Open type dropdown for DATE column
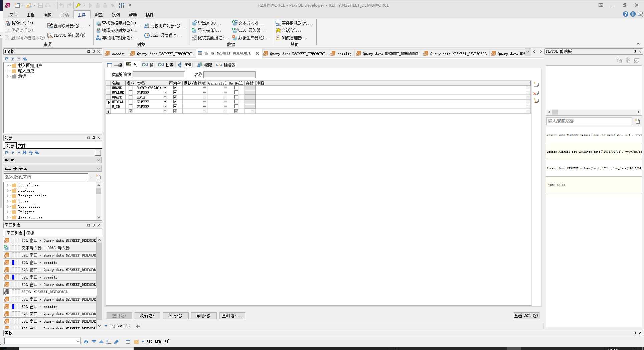 click(x=165, y=97)
